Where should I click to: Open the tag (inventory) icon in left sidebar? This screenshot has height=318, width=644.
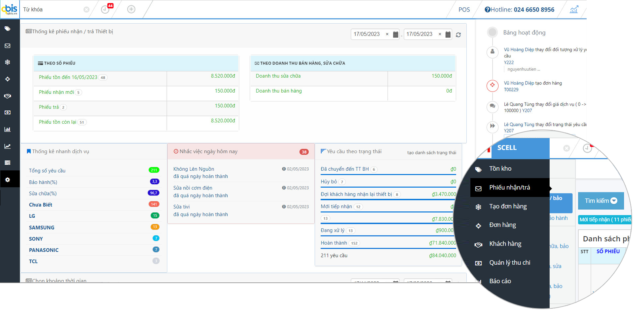click(x=7, y=29)
